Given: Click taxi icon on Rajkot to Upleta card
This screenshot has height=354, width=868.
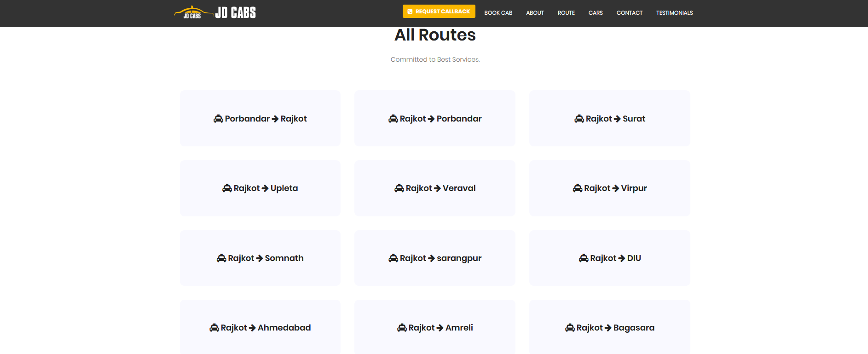Looking at the screenshot, I should (x=227, y=188).
